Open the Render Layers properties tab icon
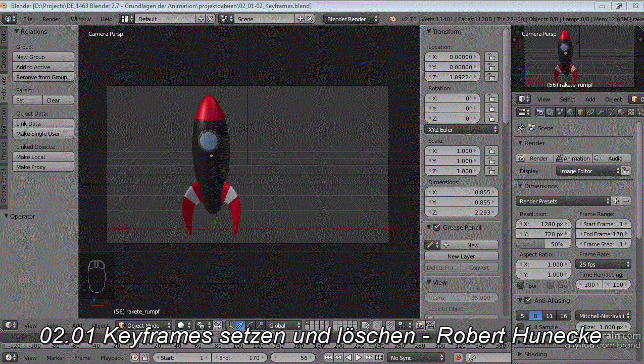 click(550, 112)
